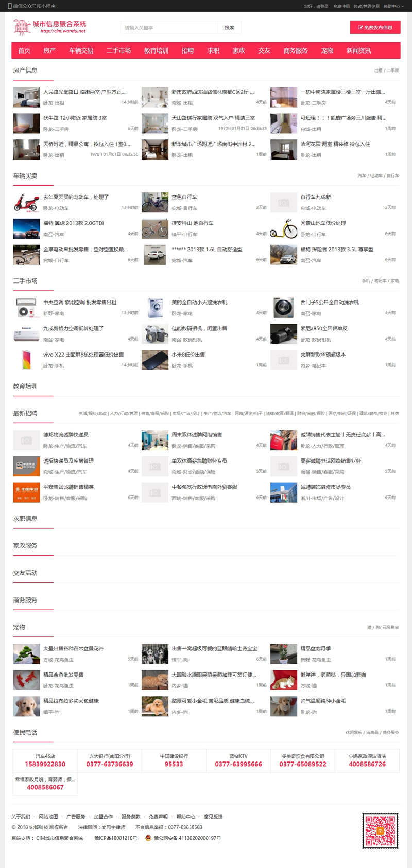The height and width of the screenshot is (868, 412).
Task: Click the 网站地图 footer link
Action: point(48,817)
